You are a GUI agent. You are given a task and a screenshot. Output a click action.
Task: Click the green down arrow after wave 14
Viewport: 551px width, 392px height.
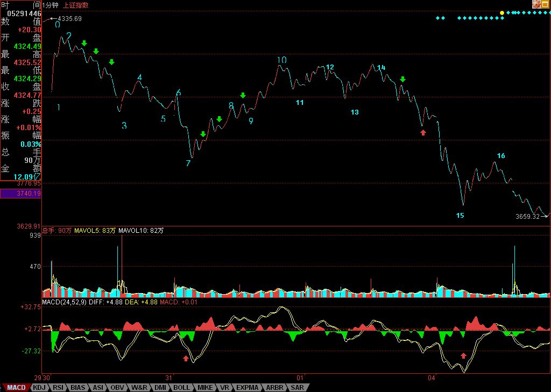tap(402, 80)
